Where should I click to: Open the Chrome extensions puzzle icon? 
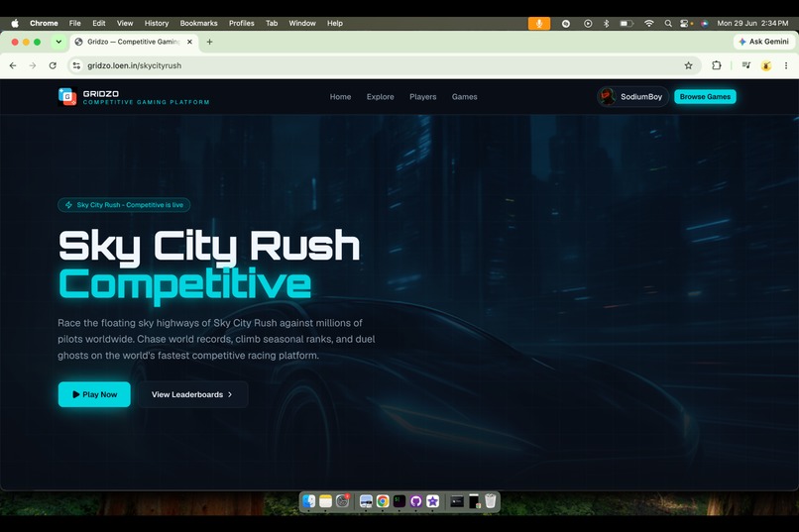(x=717, y=65)
